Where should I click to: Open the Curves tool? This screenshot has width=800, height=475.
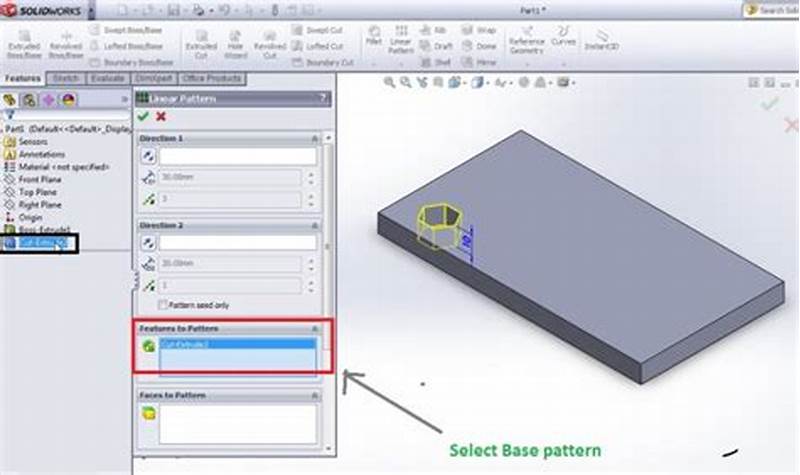click(x=564, y=36)
